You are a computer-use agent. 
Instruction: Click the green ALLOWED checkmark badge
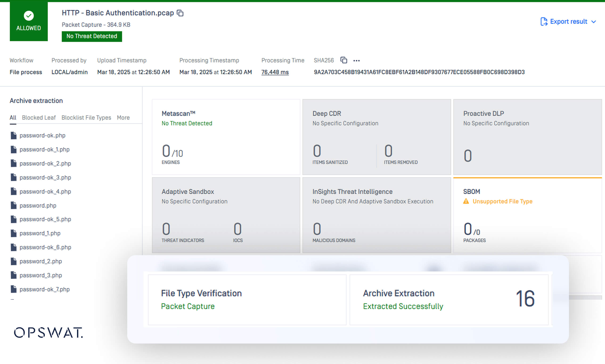pos(29,16)
